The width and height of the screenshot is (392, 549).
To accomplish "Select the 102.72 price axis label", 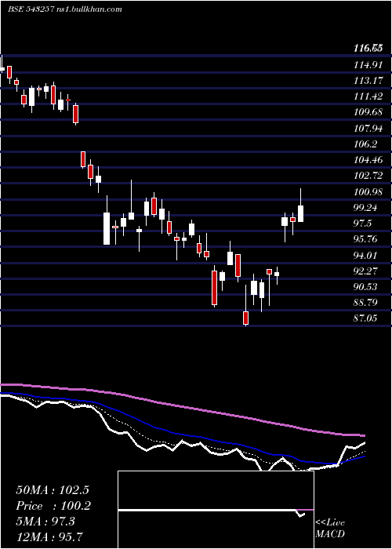I will pyautogui.click(x=368, y=176).
